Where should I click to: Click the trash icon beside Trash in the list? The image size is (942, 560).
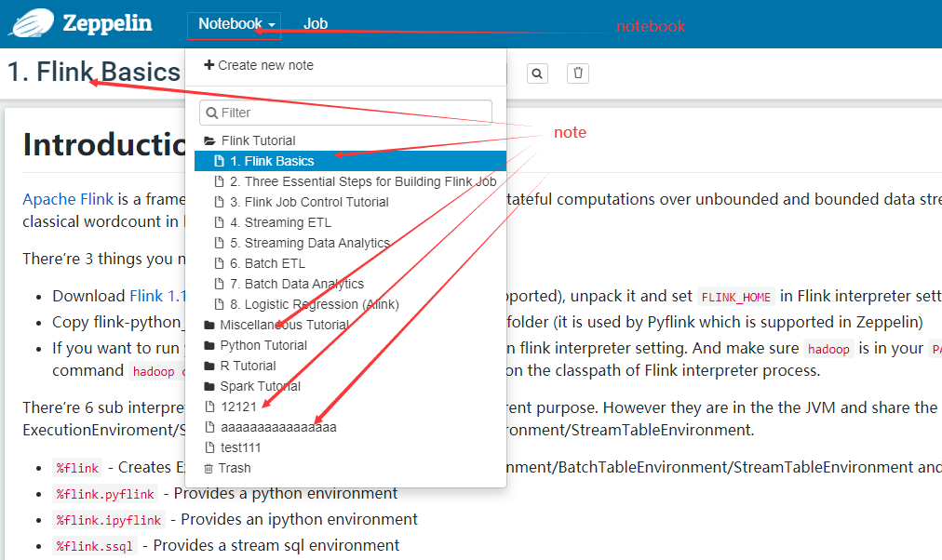pyautogui.click(x=209, y=468)
